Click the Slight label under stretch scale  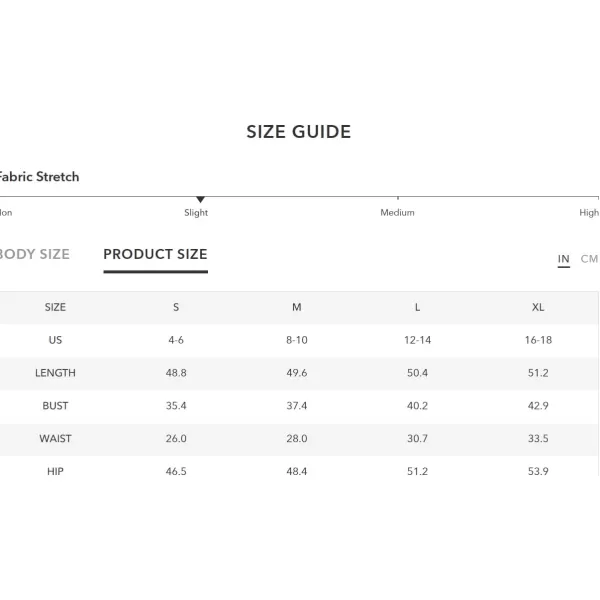196,213
